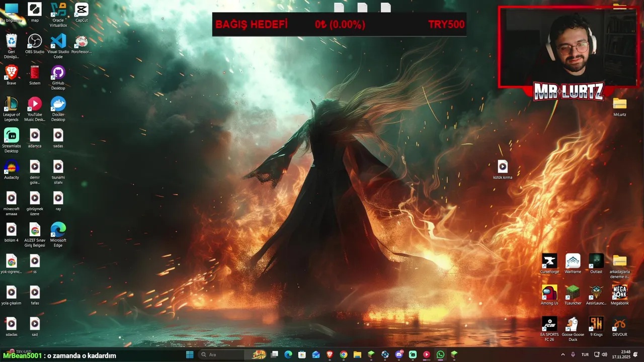The width and height of the screenshot is (644, 362).
Task: Open the yok-ogrenc file icon
Action: (x=11, y=263)
